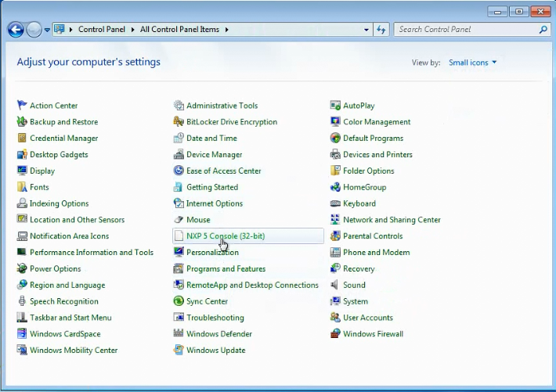Click the Devices and Printers icon
The image size is (556, 392).
(x=335, y=154)
